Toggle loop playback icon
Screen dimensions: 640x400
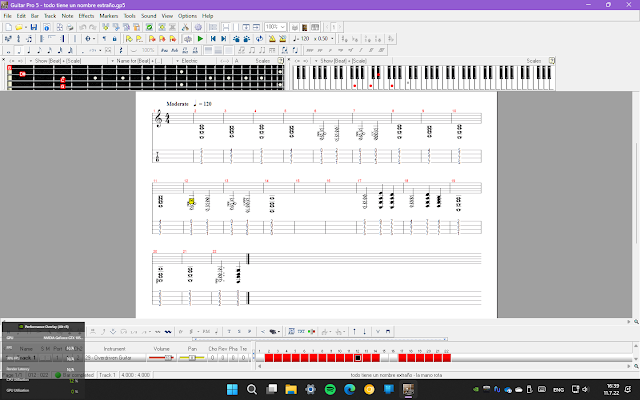pos(260,39)
